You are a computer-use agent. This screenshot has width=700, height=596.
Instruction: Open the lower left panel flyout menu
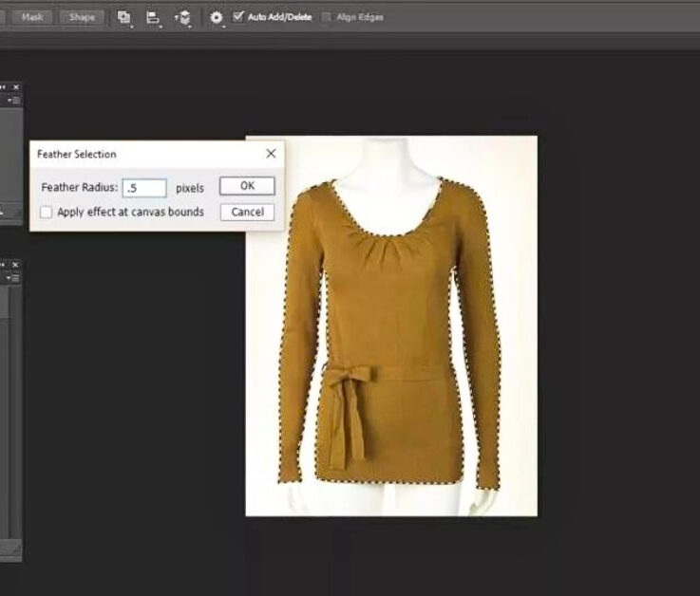pyautogui.click(x=14, y=278)
